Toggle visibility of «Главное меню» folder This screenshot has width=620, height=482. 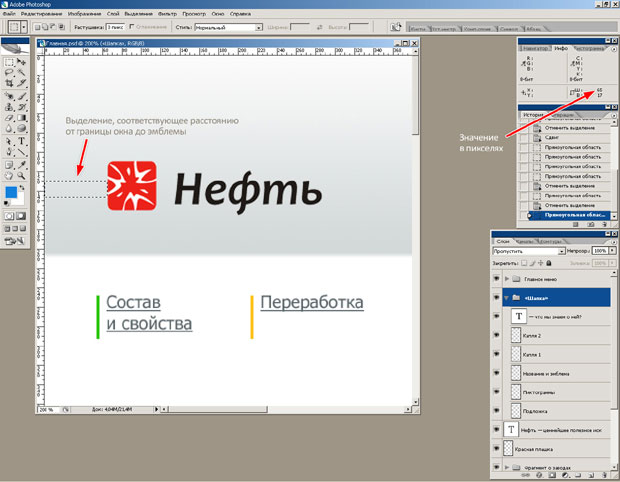coord(497,279)
